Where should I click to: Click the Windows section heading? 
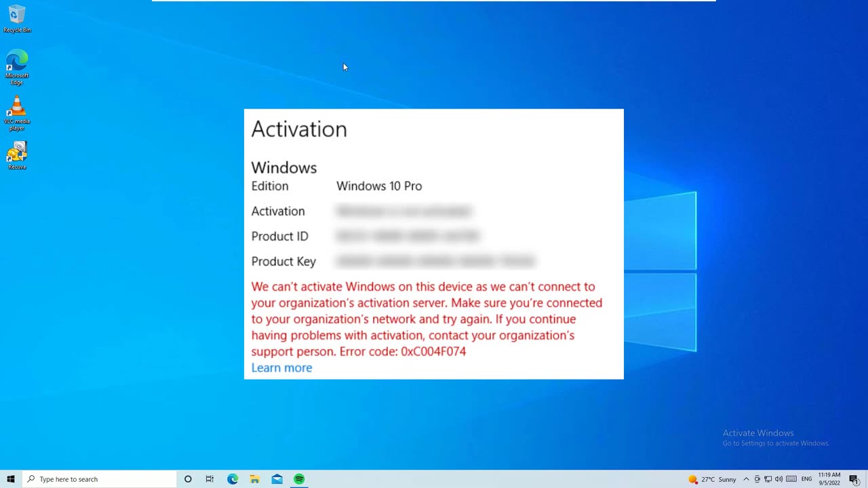(x=284, y=167)
